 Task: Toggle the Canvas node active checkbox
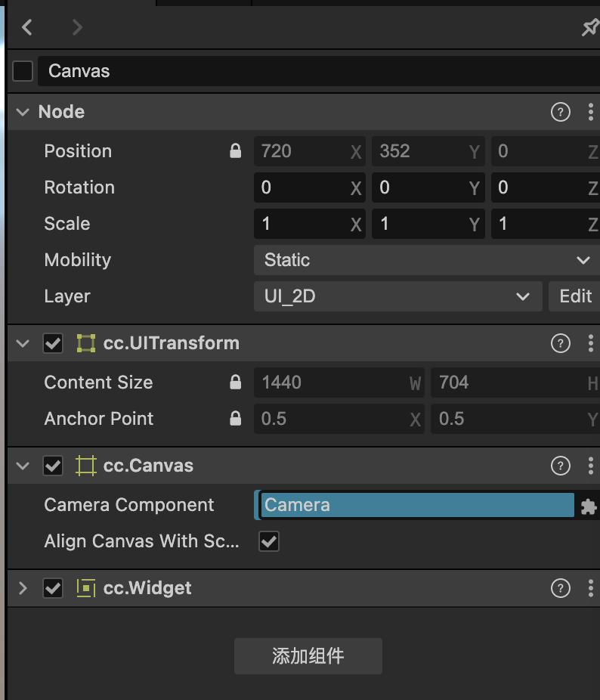[23, 71]
